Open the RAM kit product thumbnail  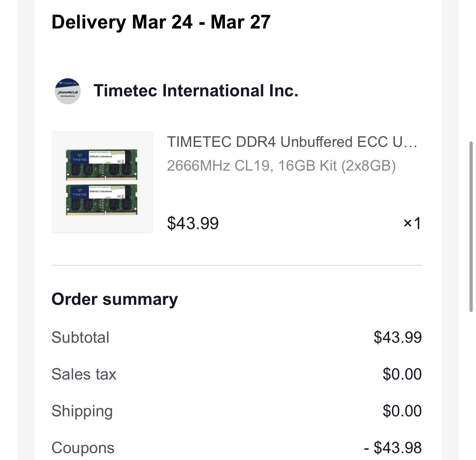[x=102, y=182]
